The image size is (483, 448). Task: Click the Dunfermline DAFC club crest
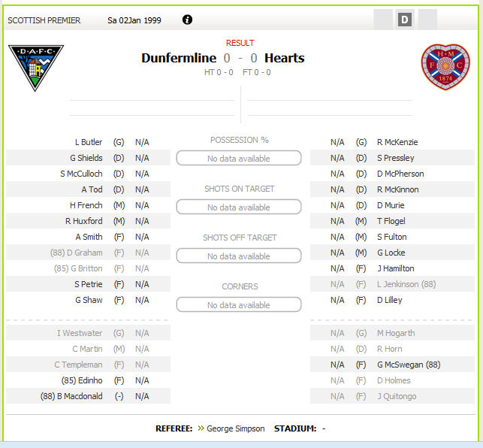[x=36, y=68]
